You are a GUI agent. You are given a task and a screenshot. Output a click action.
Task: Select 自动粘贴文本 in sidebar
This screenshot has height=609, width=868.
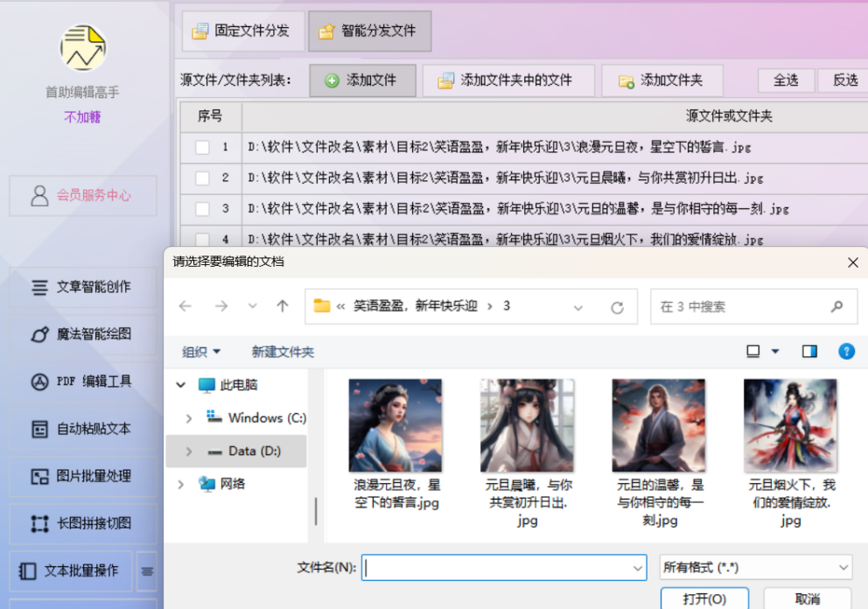click(x=83, y=429)
